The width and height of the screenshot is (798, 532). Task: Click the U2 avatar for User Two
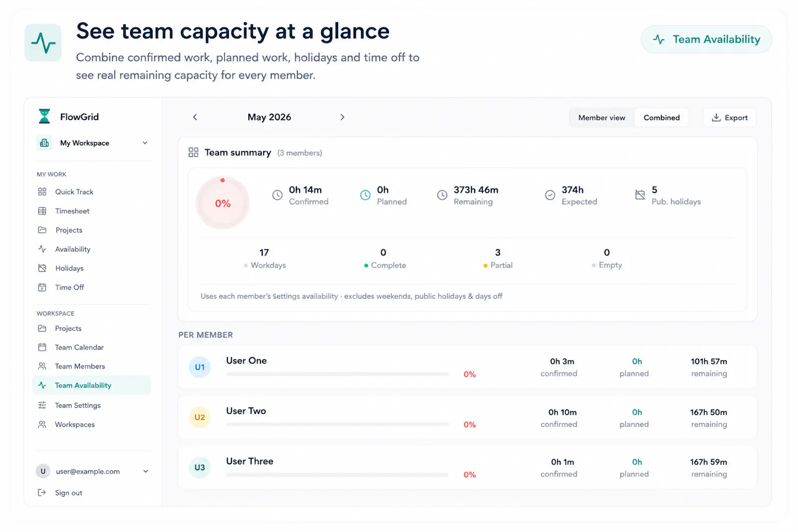click(x=199, y=417)
